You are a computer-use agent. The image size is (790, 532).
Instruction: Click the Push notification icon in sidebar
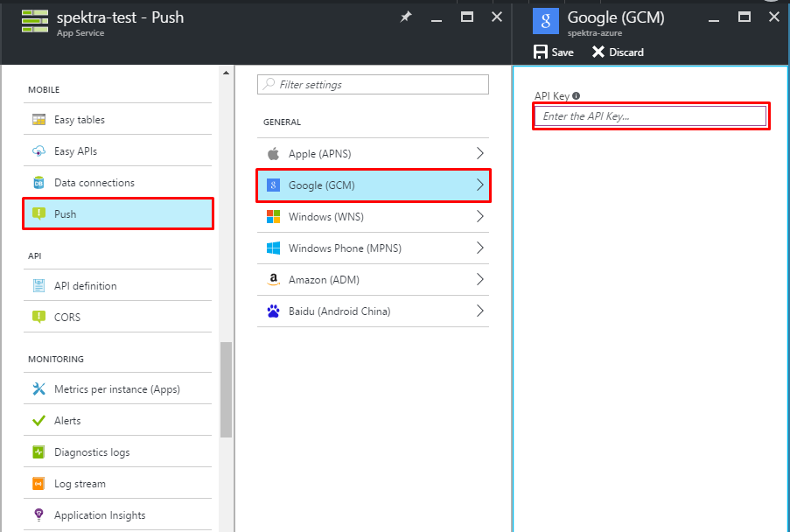38,213
